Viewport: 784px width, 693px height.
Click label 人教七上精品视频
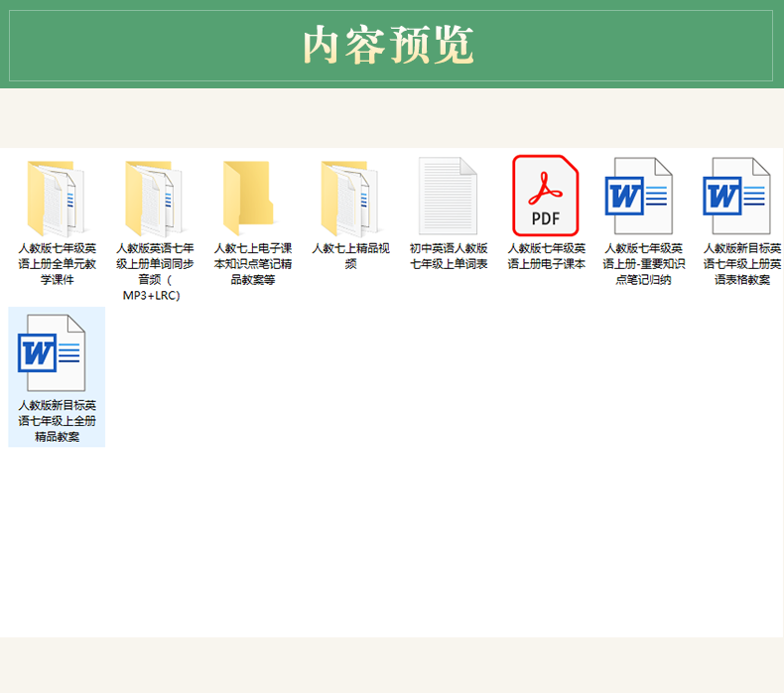[x=350, y=256]
